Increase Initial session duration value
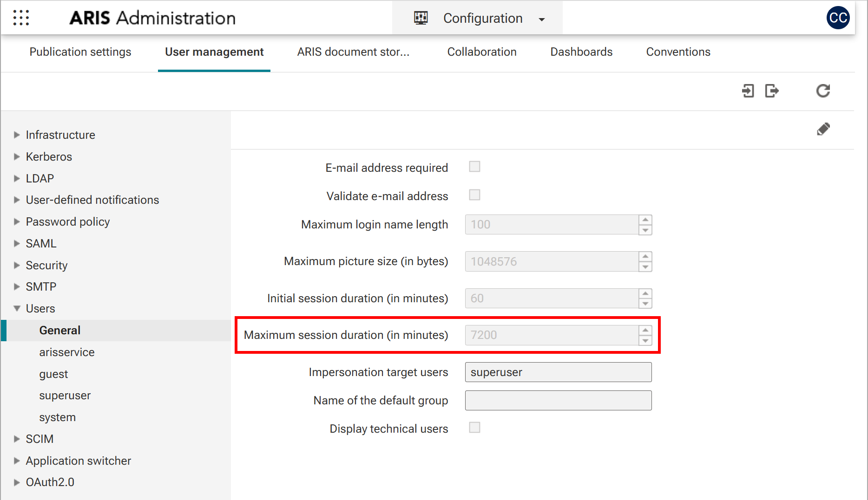Viewport: 868px width, 500px height. [645, 293]
